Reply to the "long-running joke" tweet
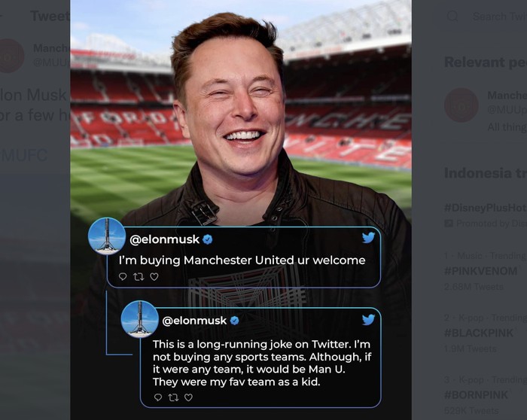This screenshot has height=420, width=527. tap(158, 397)
